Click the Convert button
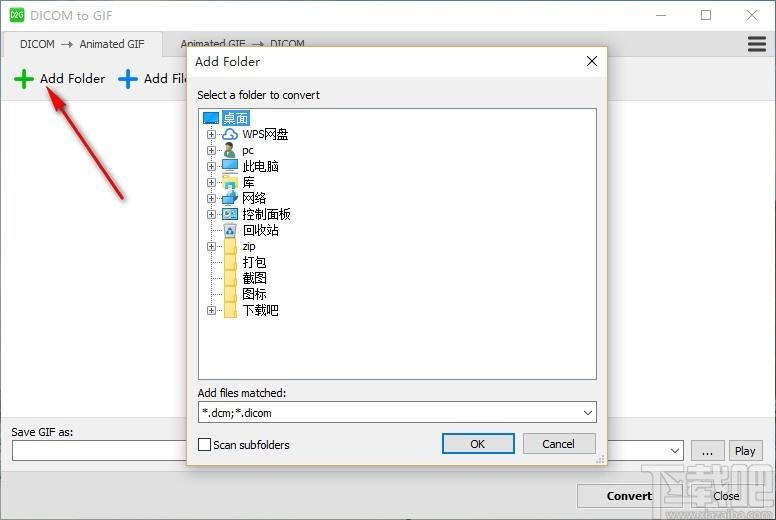This screenshot has width=776, height=520. pos(629,496)
